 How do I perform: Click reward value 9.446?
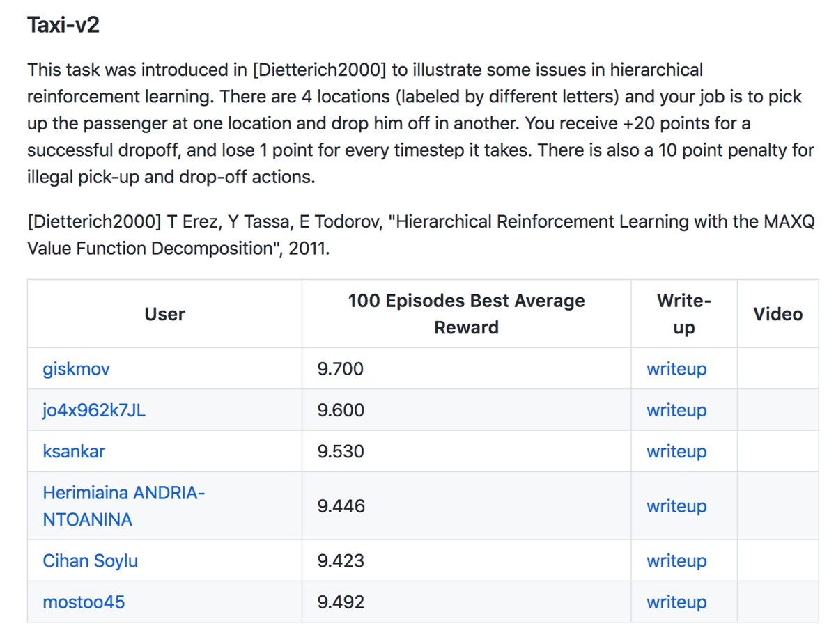(340, 506)
